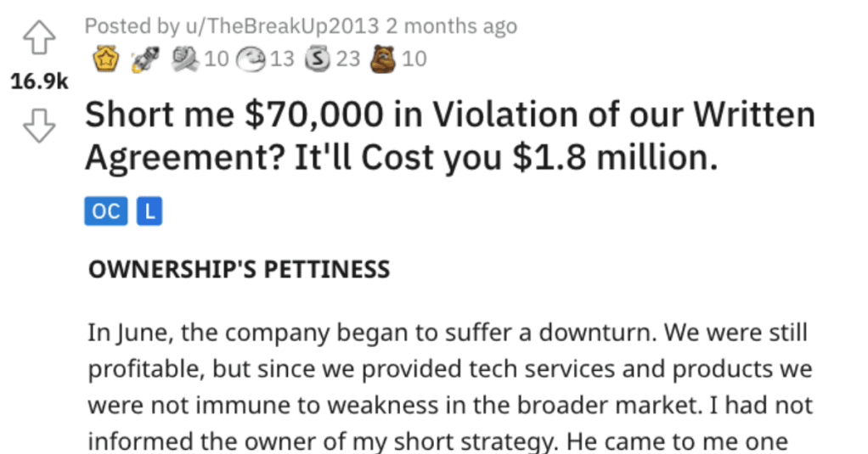
Task: Click the rocket award icon
Action: coord(145,59)
